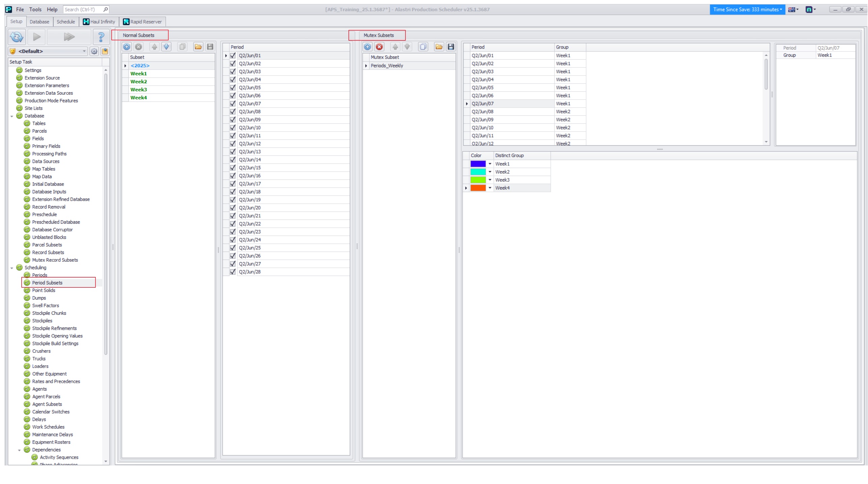Switch to the Schedule tab

click(65, 22)
